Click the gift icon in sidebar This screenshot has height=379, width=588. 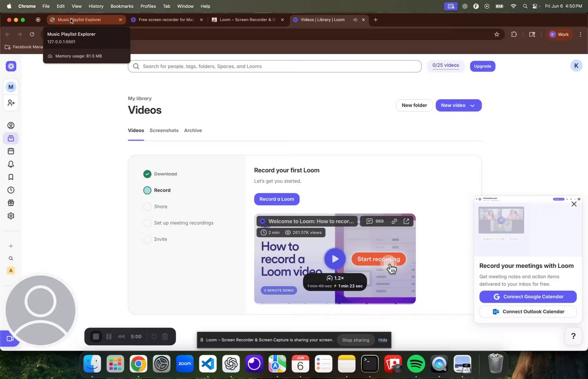[11, 203]
